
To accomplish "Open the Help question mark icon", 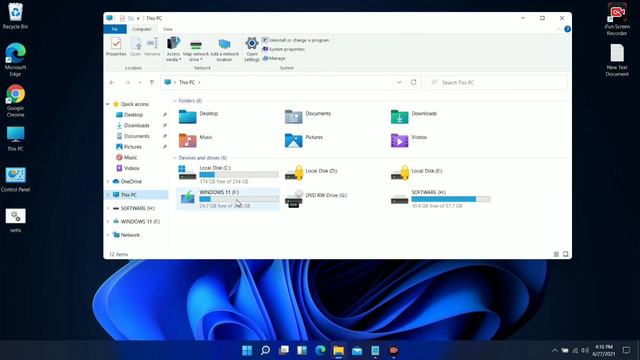I will pos(567,29).
